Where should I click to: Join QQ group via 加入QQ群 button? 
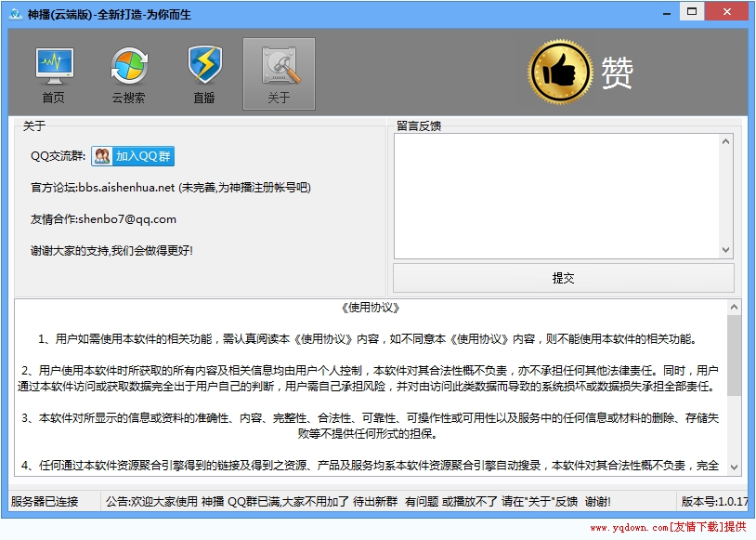tap(133, 156)
